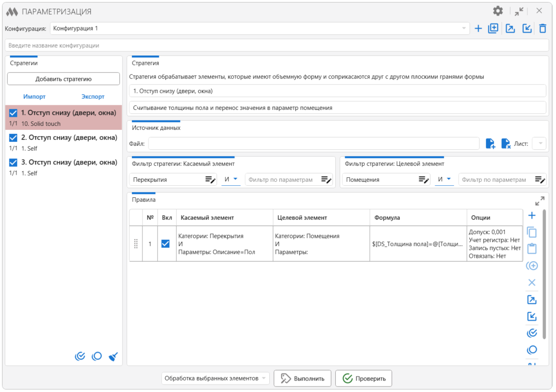Add a new rule with plus icon

(532, 216)
